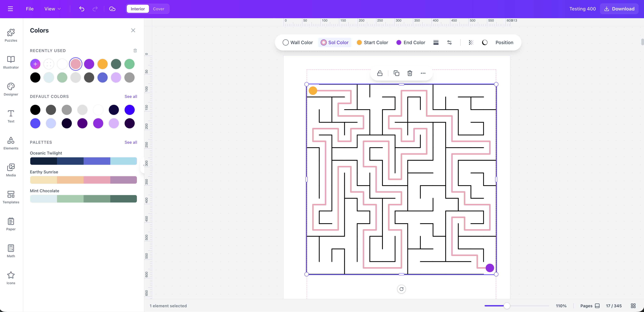Select the Sol Color radio option
This screenshot has height=312, width=644.
335,42
